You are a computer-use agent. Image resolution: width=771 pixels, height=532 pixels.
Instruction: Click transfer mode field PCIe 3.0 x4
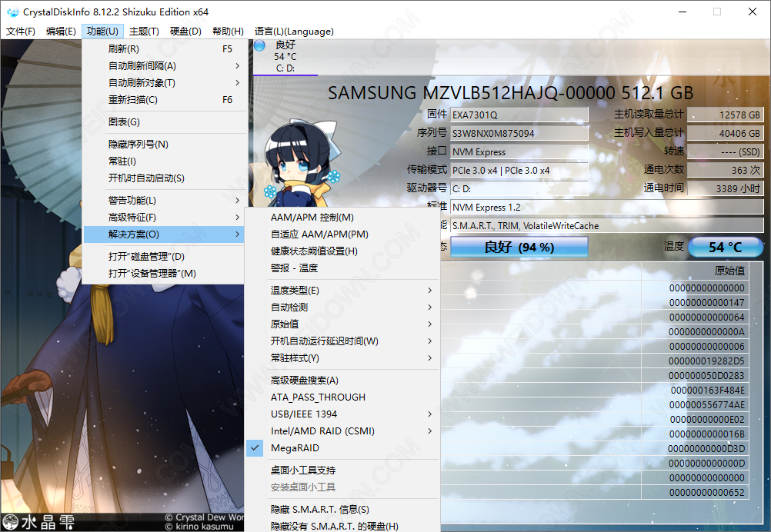(x=519, y=171)
